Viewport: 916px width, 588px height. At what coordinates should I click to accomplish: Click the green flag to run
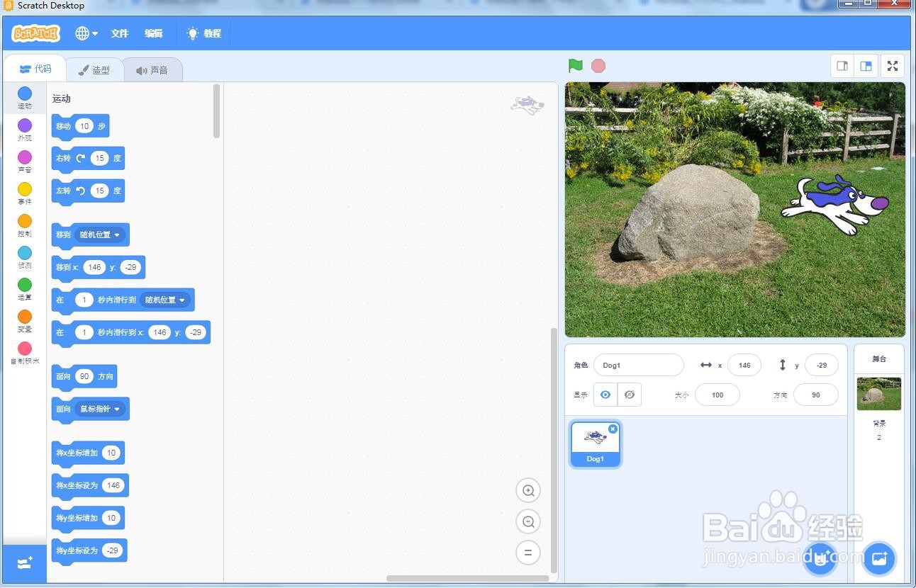click(576, 66)
